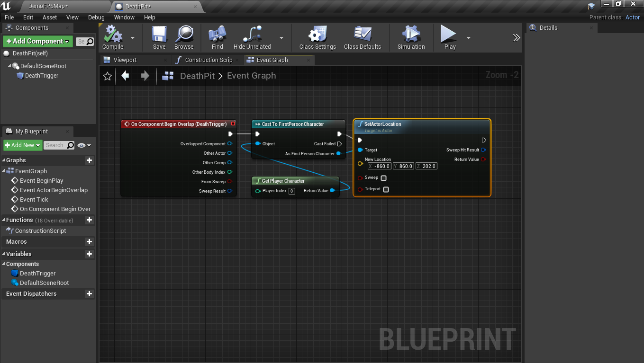Image resolution: width=644 pixels, height=363 pixels.
Task: Switch to the Viewport tab
Action: pyautogui.click(x=125, y=60)
